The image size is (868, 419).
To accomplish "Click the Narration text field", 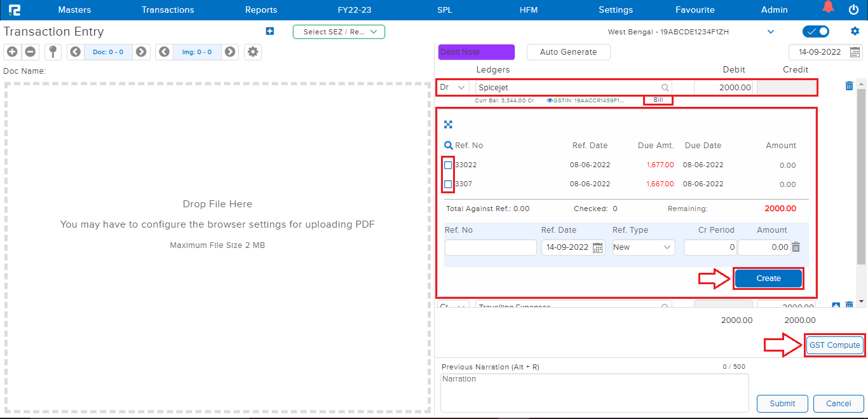I will [594, 392].
